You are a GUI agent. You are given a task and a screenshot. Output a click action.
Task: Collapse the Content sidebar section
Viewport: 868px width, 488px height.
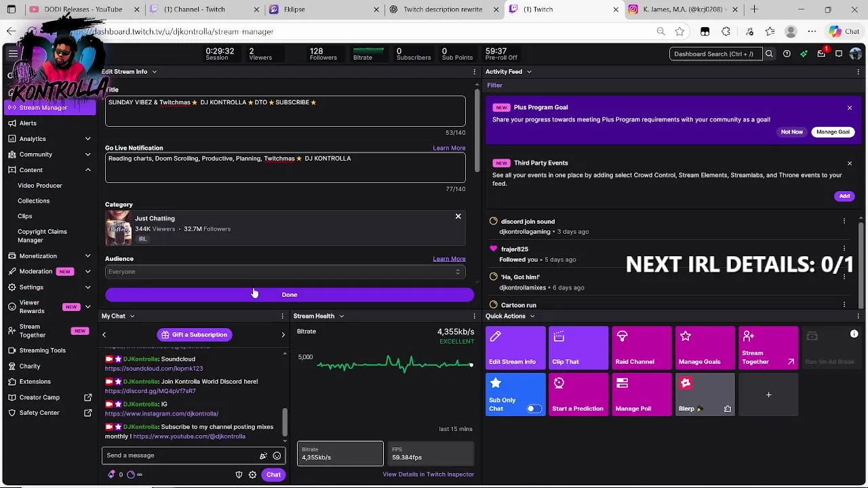coord(87,170)
